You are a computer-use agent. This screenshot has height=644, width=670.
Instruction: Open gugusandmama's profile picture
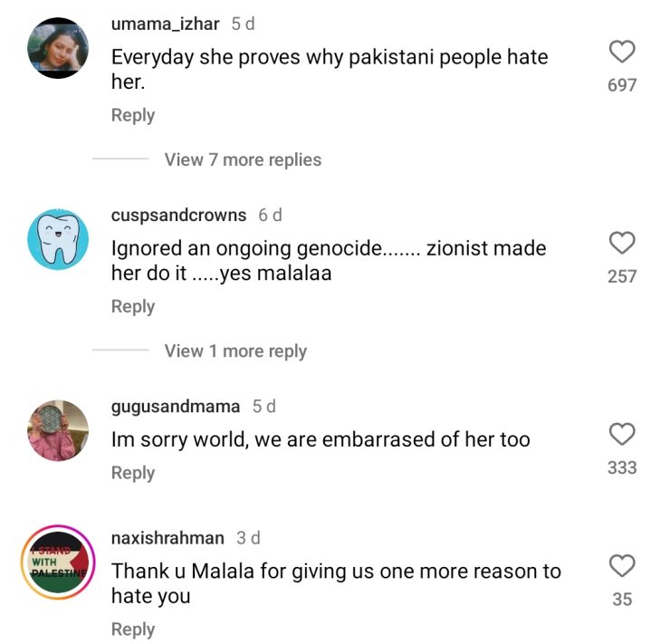click(58, 430)
